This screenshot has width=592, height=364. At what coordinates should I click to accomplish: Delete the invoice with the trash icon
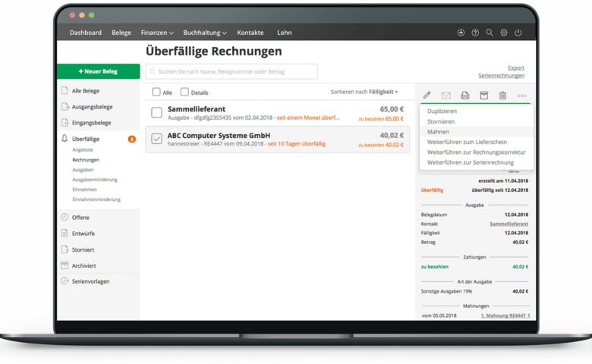click(502, 96)
